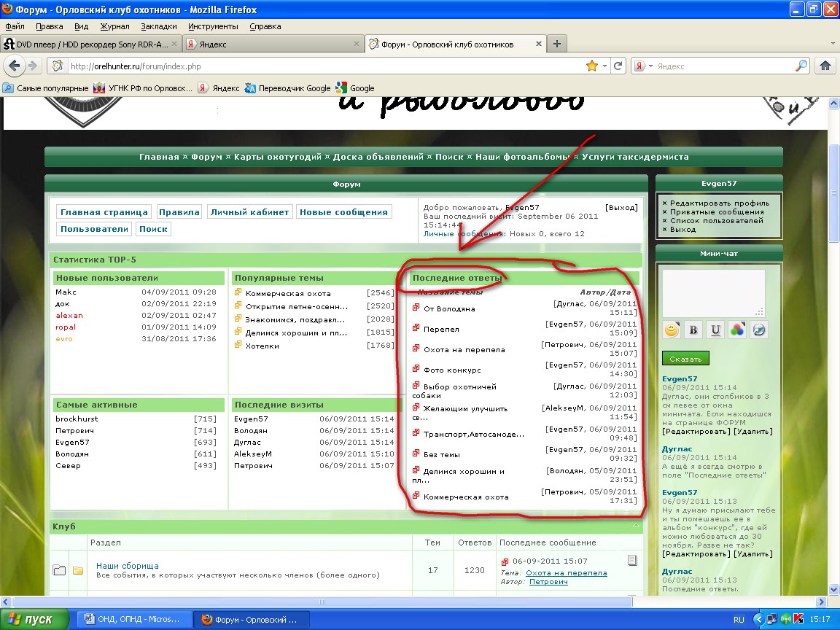Viewport: 840px width, 630px height.
Task: Open the smiley picker in mini-chat
Action: 672,330
